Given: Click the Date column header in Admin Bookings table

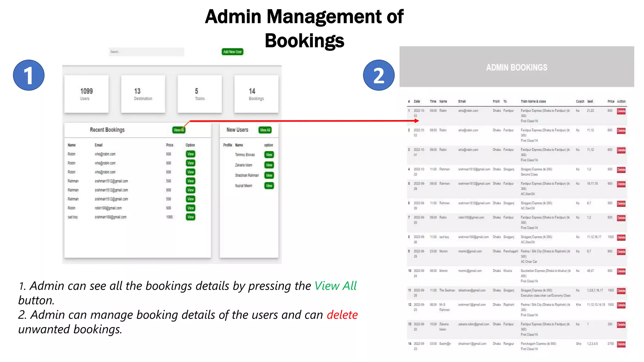Looking at the screenshot, I should pos(417,101).
